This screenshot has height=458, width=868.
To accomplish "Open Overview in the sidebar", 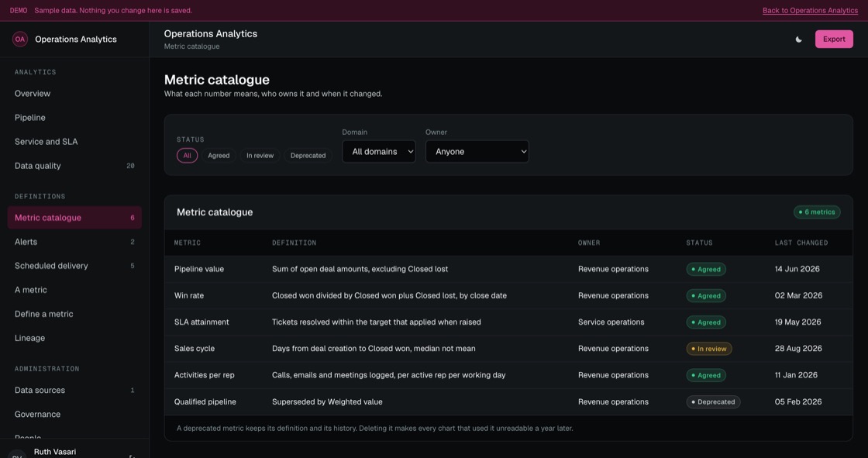I will pos(74,94).
